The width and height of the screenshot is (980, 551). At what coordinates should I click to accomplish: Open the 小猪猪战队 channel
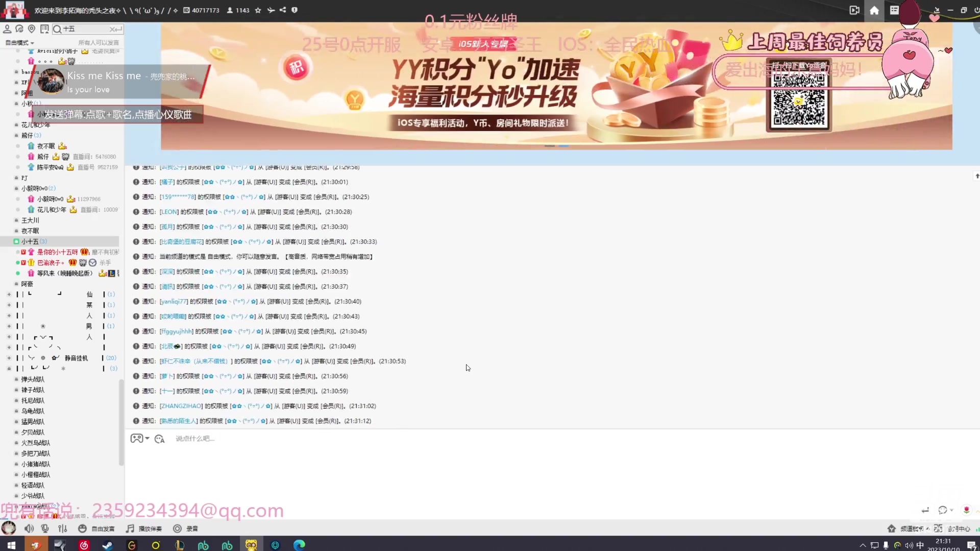tap(36, 464)
